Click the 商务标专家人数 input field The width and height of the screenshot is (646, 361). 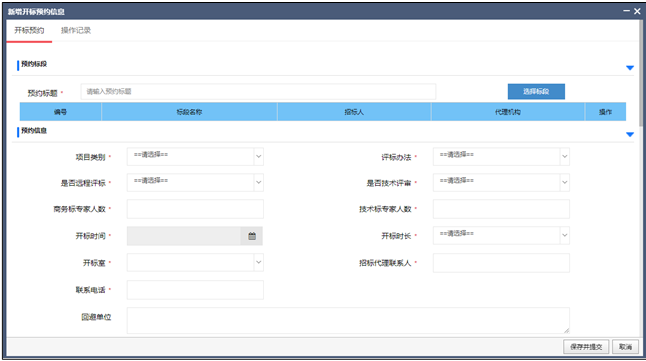click(x=195, y=209)
